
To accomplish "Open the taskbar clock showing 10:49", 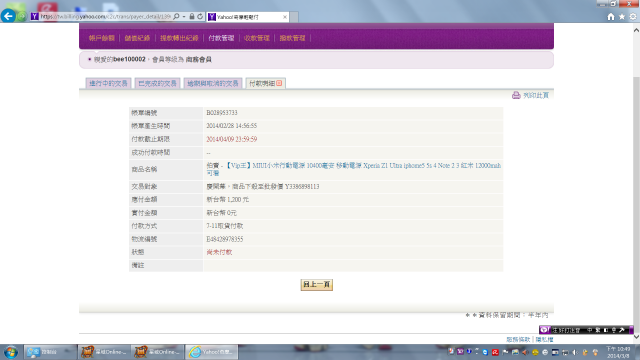I will click(x=618, y=352).
